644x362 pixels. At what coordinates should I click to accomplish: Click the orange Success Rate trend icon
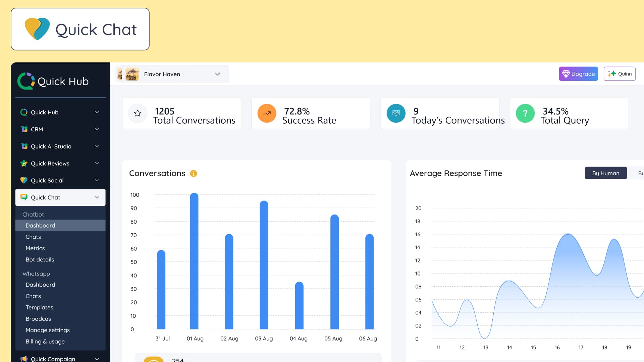pos(267,113)
